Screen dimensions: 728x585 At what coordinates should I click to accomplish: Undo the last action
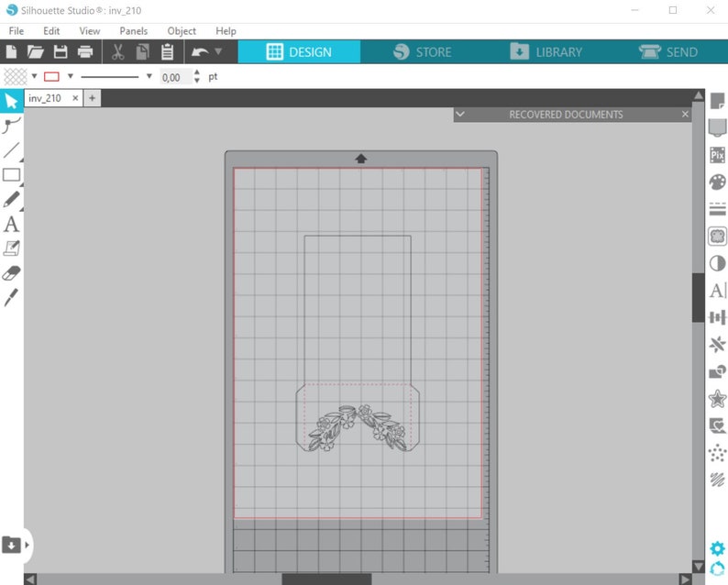[200, 51]
